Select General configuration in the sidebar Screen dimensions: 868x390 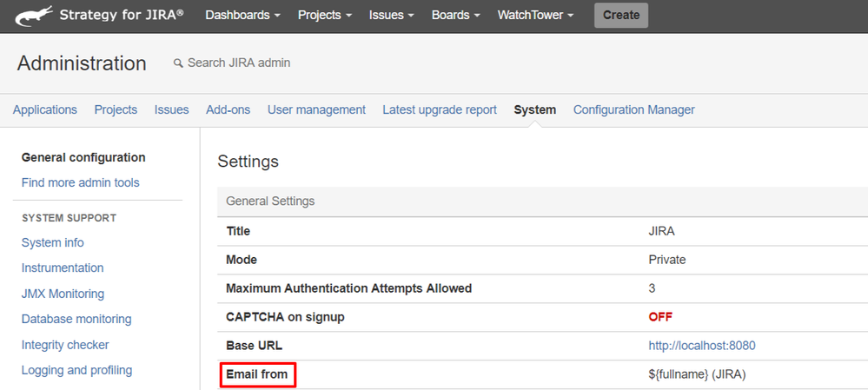click(x=83, y=158)
